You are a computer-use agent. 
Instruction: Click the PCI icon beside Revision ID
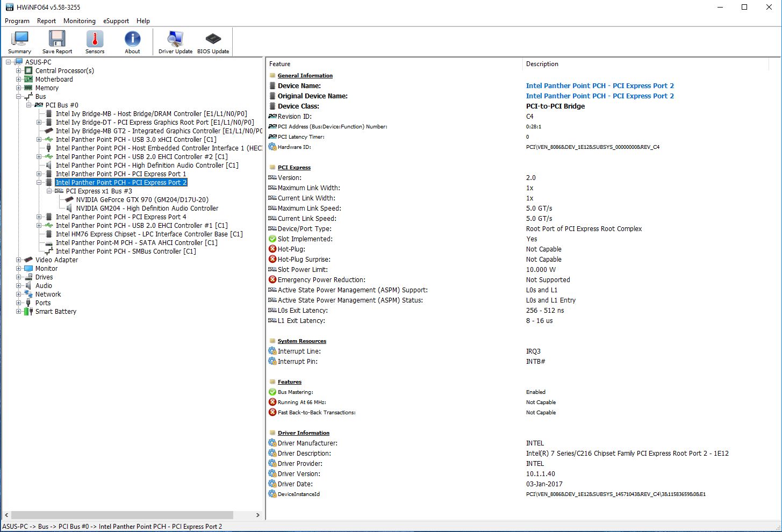tap(272, 116)
